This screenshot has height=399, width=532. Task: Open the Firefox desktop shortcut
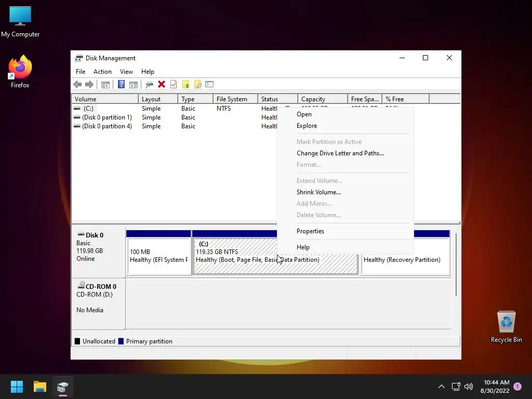pos(20,72)
